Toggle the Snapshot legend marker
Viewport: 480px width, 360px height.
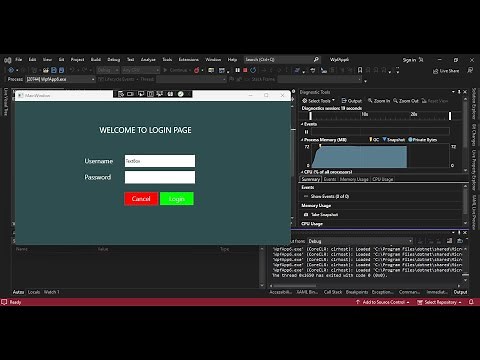384,140
